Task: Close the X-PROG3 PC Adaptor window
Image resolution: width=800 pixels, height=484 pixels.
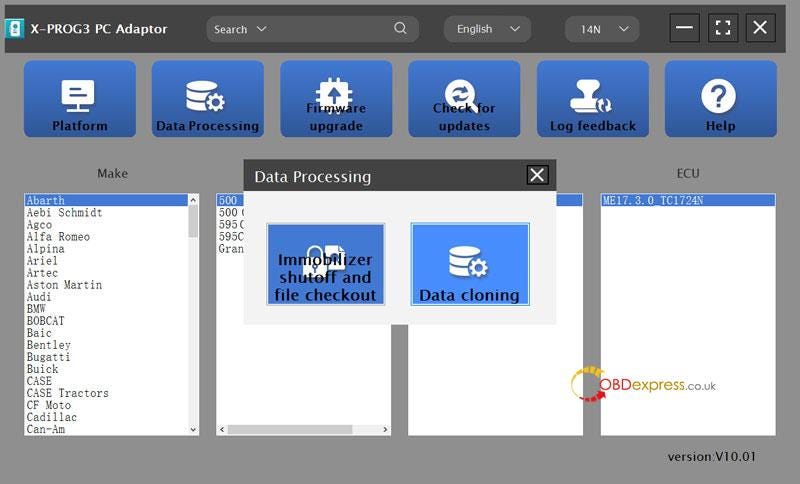Action: pyautogui.click(x=760, y=28)
